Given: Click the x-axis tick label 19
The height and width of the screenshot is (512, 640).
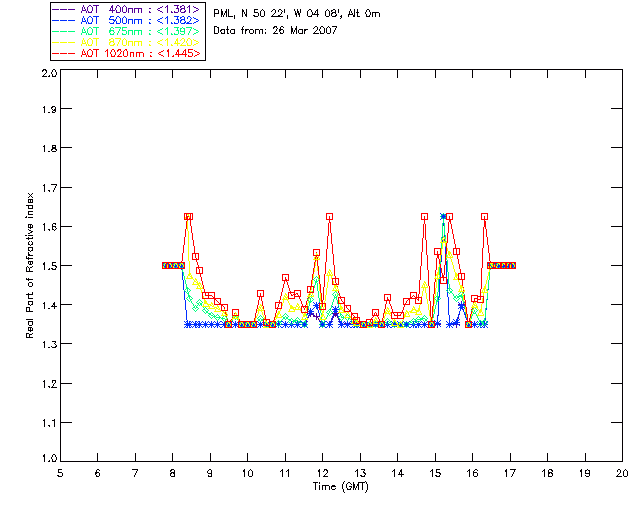Looking at the screenshot, I should pyautogui.click(x=585, y=473).
